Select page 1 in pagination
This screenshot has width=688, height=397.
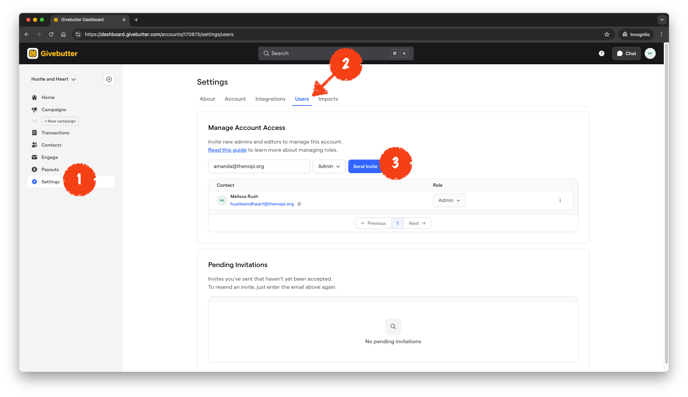pyautogui.click(x=398, y=223)
